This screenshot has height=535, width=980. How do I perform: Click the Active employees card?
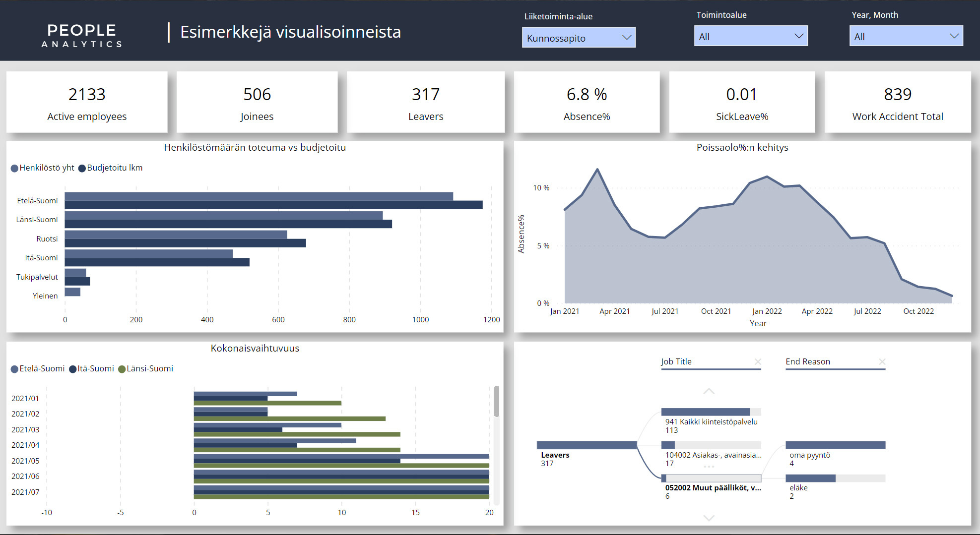coord(87,102)
